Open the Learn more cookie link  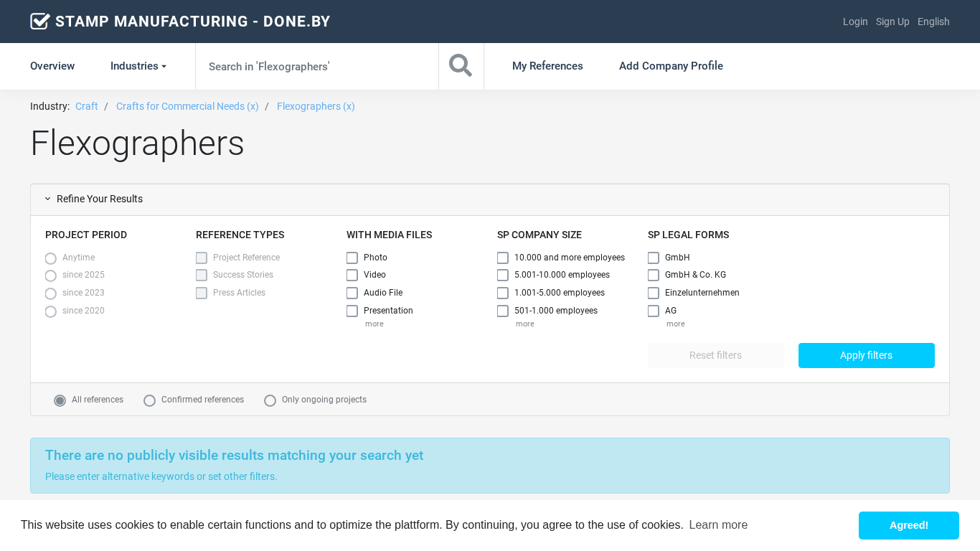tap(718, 525)
